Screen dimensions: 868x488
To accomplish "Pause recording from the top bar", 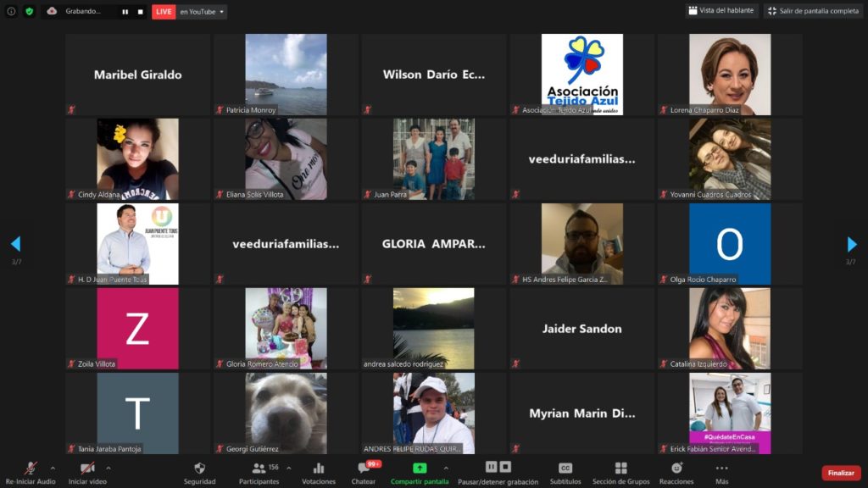I will click(x=125, y=12).
